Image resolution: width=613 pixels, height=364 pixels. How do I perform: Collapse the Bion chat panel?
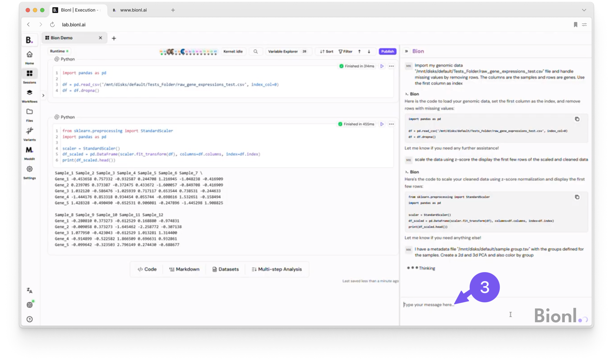pos(407,51)
